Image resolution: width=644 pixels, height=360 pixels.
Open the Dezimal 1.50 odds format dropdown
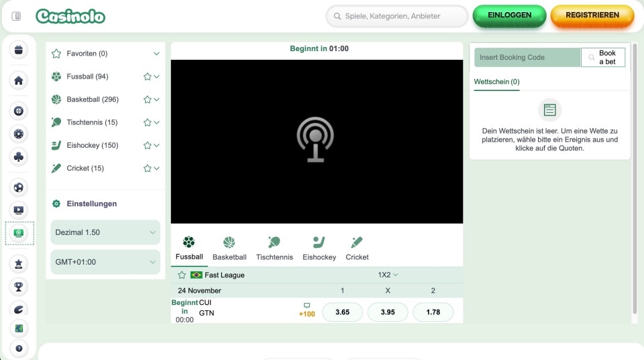pyautogui.click(x=105, y=232)
